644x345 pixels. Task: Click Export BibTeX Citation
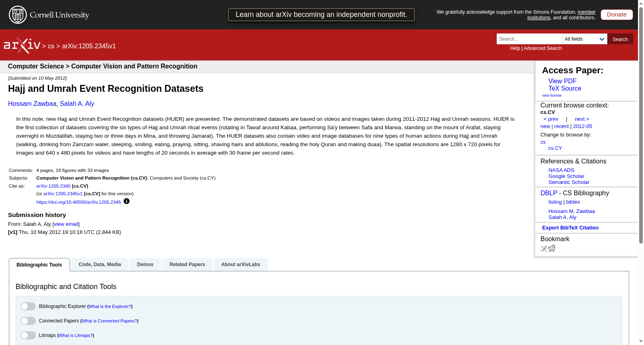point(570,228)
